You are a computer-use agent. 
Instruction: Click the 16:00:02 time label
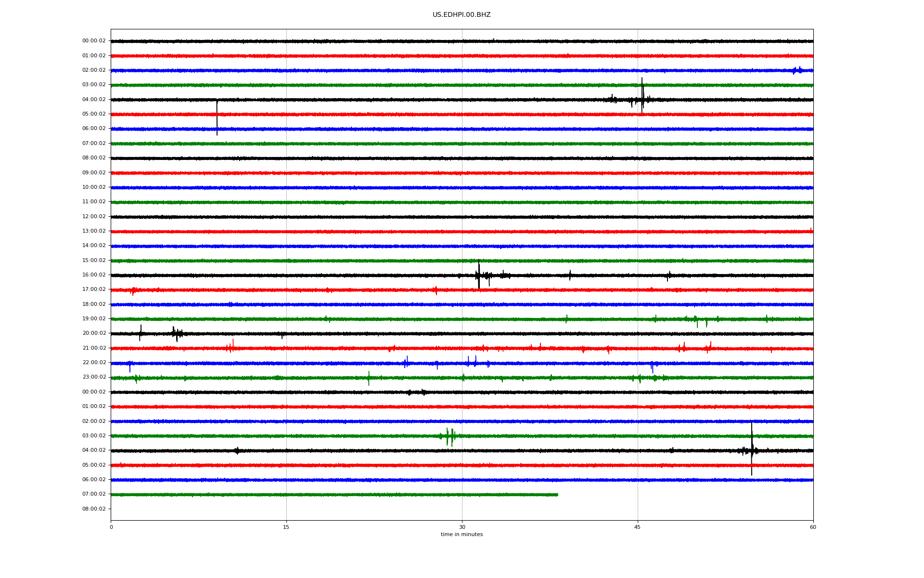(x=94, y=275)
